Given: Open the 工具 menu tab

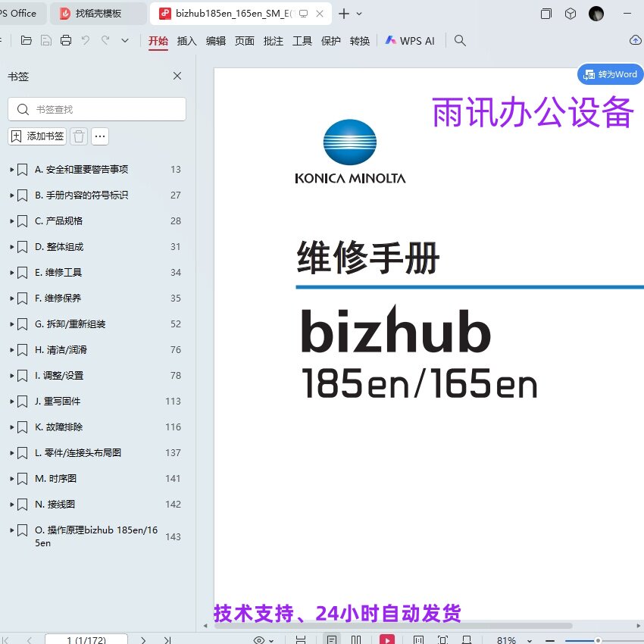Looking at the screenshot, I should [302, 41].
